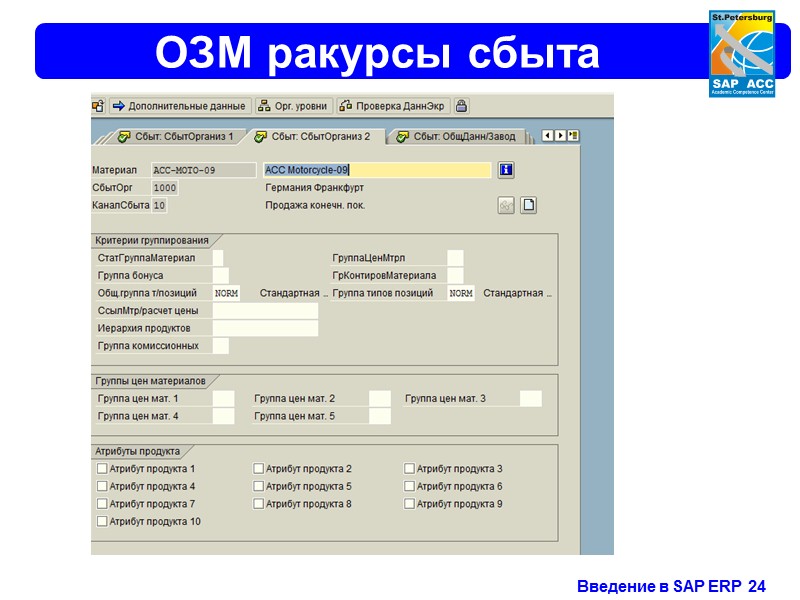This screenshot has height=600, width=800.
Task: Check Атрибут продукта 9
Action: pyautogui.click(x=409, y=504)
